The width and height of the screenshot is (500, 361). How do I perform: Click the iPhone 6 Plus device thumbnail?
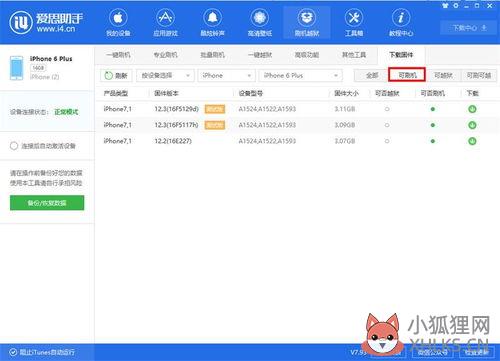click(16, 68)
